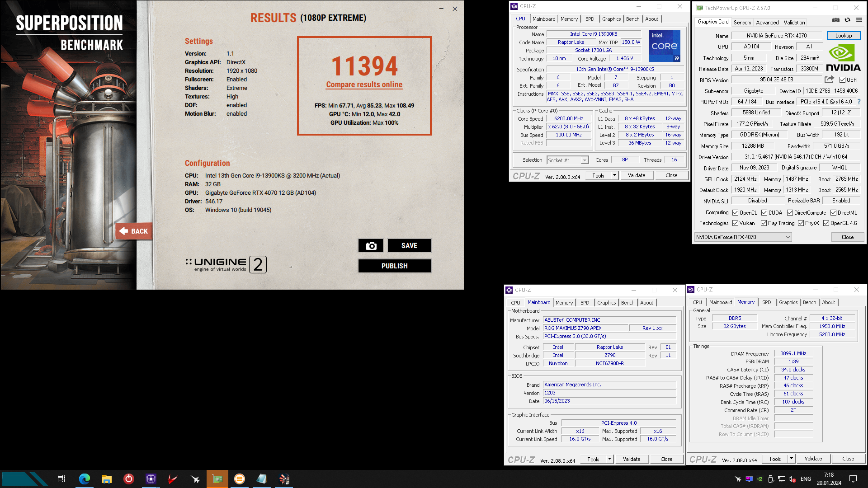Click the SAVE button in Superposition

pos(409,246)
